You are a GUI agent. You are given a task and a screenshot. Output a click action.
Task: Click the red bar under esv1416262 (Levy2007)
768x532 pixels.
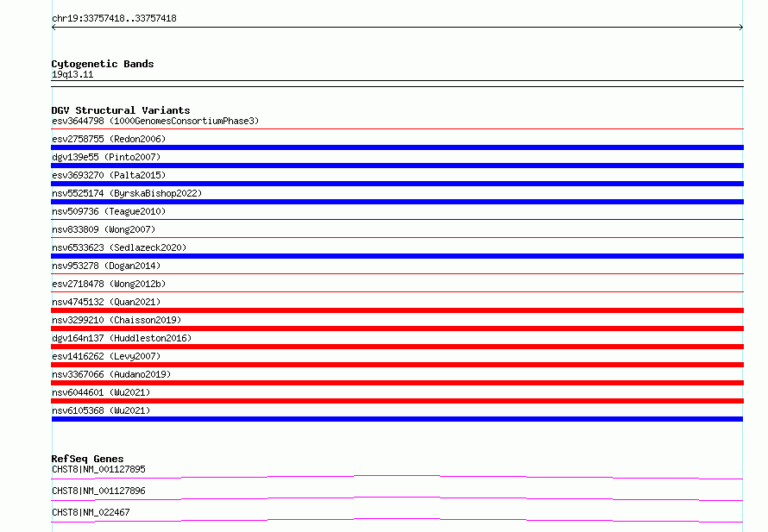point(397,365)
